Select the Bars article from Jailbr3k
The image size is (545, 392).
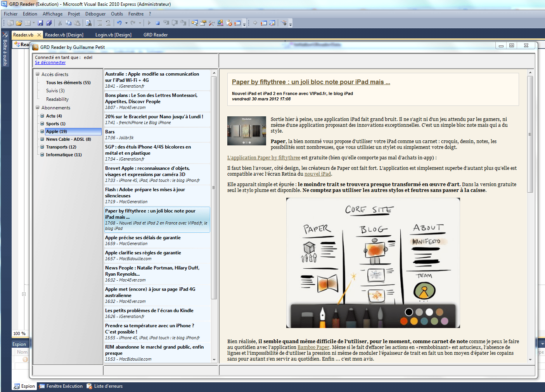(157, 135)
